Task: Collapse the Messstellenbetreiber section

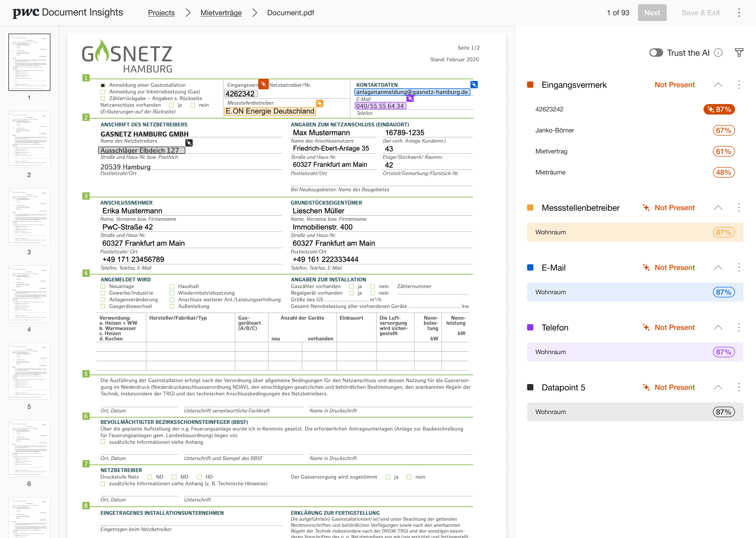Action: 718,208
